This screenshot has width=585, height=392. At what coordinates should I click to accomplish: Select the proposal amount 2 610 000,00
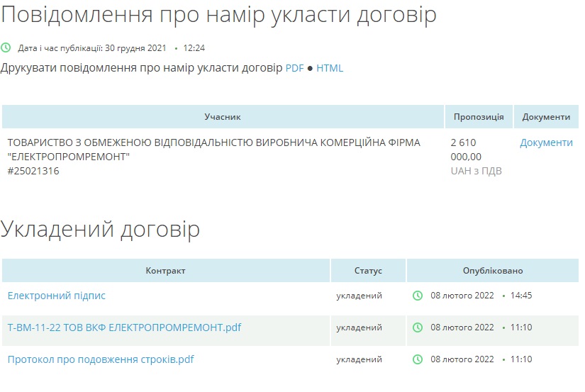coord(466,150)
